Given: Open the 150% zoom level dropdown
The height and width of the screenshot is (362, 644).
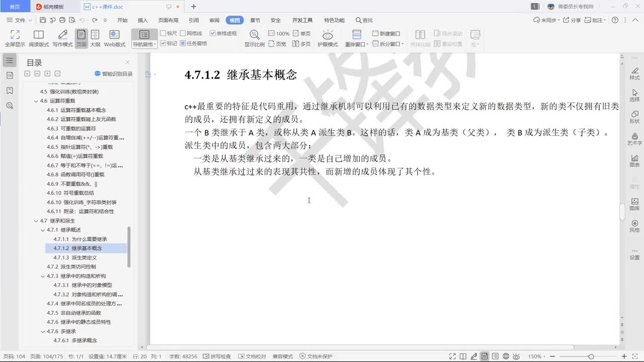Looking at the screenshot, I should pos(537,356).
